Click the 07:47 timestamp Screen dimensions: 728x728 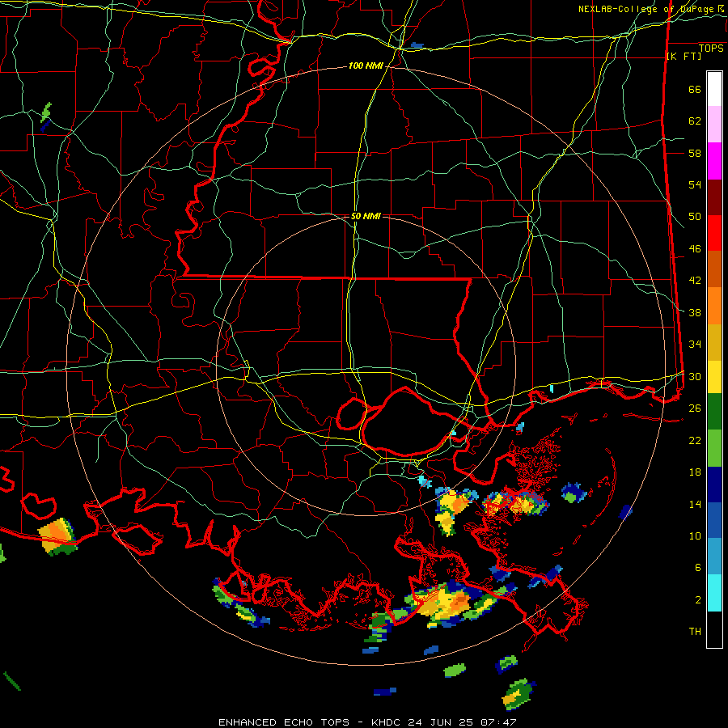[x=497, y=722]
